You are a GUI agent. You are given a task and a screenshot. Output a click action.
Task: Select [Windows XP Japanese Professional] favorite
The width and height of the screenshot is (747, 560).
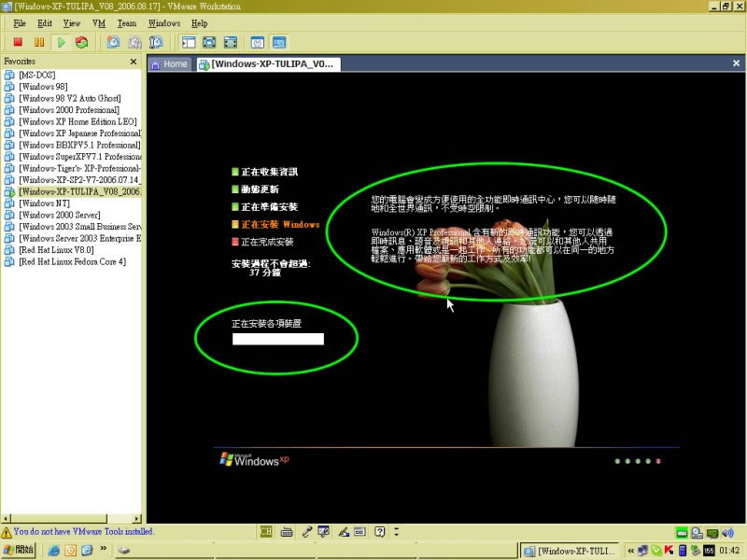(x=79, y=133)
